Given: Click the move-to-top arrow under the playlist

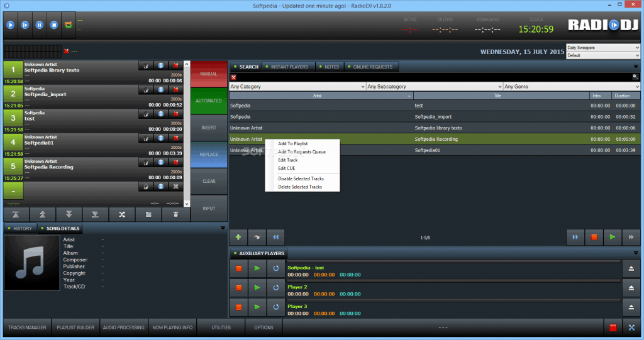Looking at the screenshot, I should pyautogui.click(x=14, y=214).
